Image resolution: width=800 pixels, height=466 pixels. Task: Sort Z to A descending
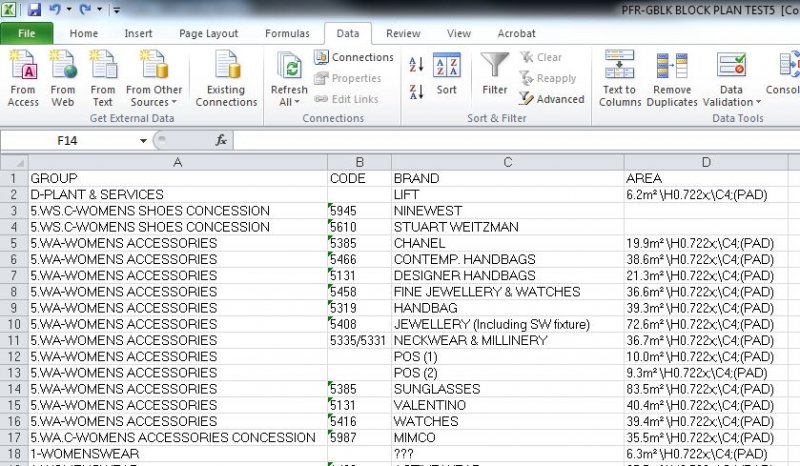pyautogui.click(x=416, y=92)
